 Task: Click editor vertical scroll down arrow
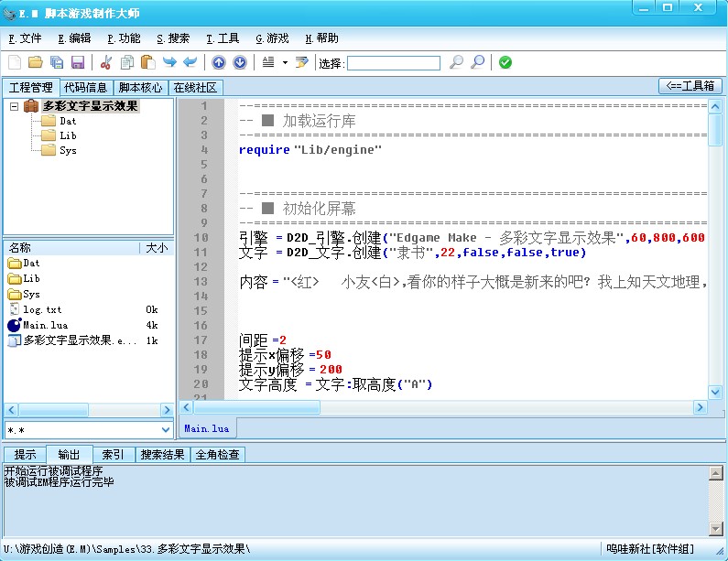click(715, 392)
